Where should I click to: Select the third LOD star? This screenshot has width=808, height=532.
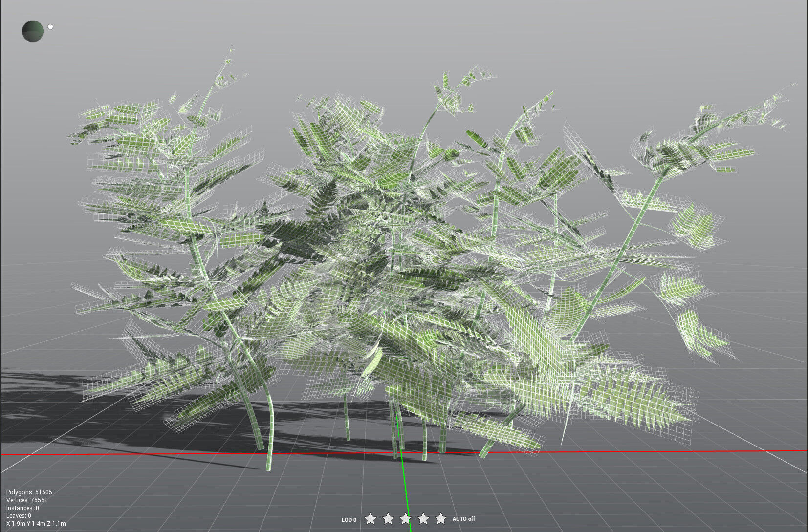[x=406, y=518]
